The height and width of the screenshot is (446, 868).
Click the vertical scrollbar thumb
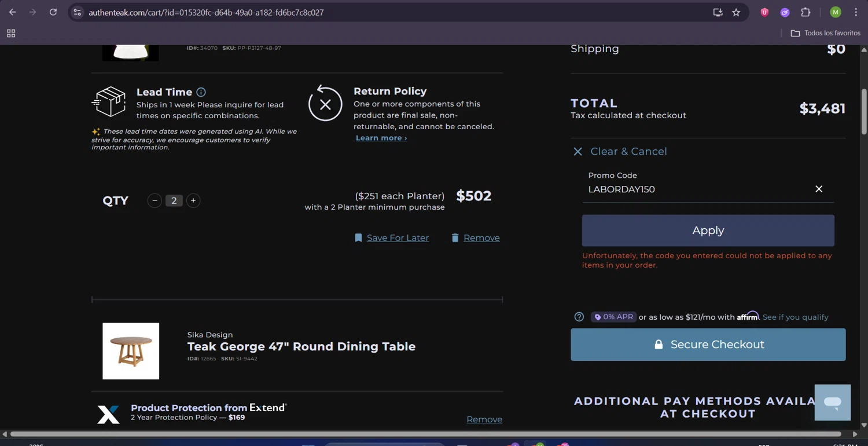[x=864, y=112]
